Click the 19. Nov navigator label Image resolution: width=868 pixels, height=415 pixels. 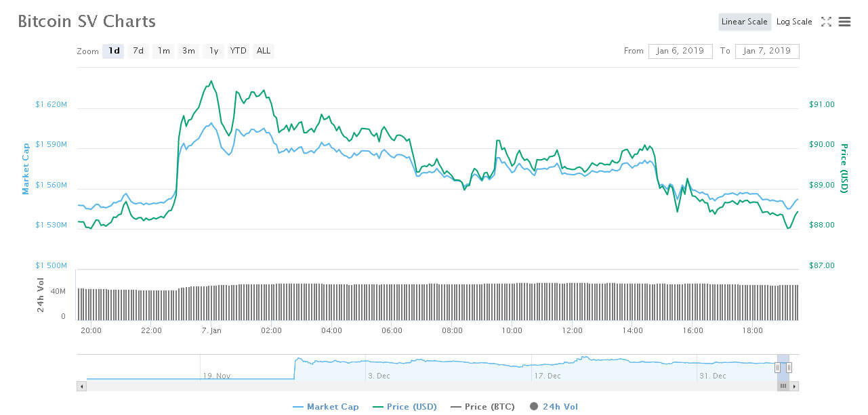click(x=217, y=375)
